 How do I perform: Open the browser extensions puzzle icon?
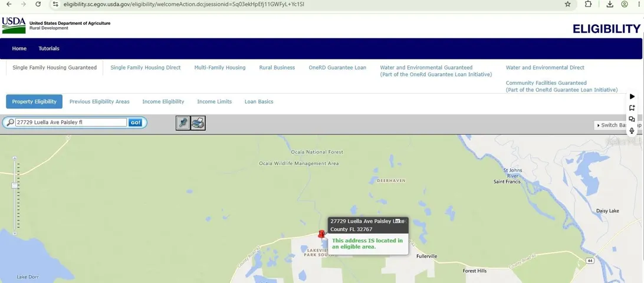click(x=588, y=4)
